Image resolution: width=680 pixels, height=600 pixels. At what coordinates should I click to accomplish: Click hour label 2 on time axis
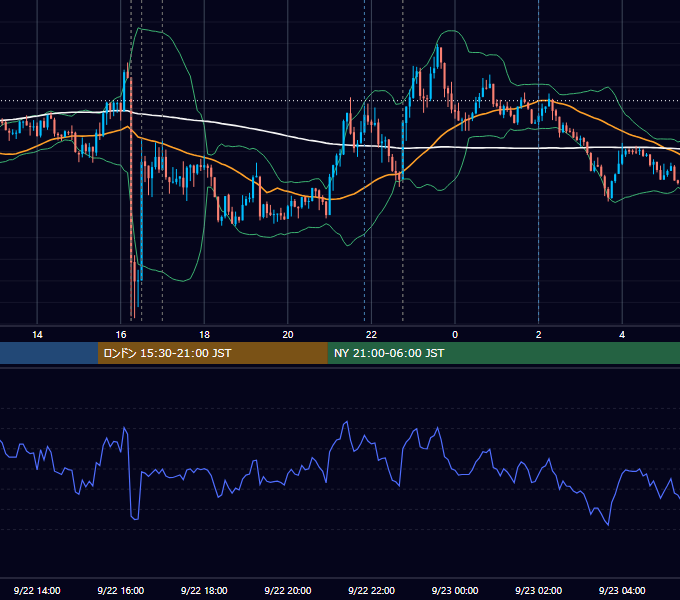click(x=539, y=335)
